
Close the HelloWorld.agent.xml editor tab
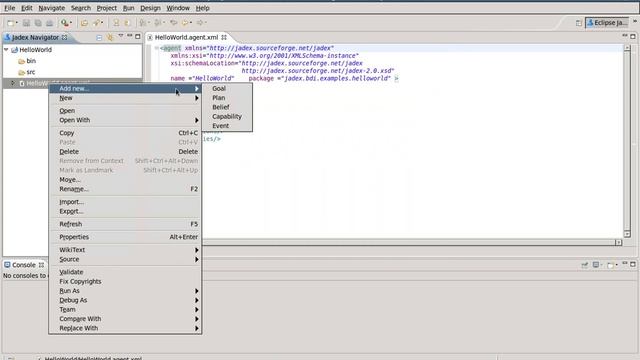(x=224, y=37)
